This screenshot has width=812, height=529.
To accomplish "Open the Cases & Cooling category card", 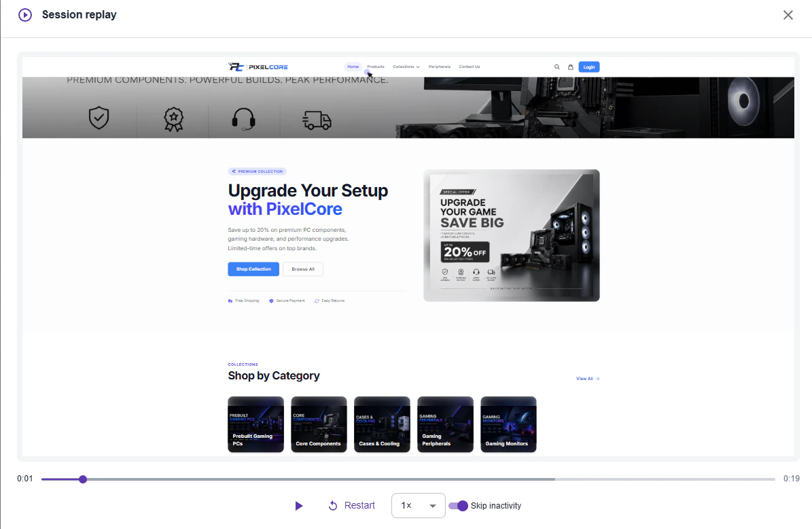I will [382, 424].
